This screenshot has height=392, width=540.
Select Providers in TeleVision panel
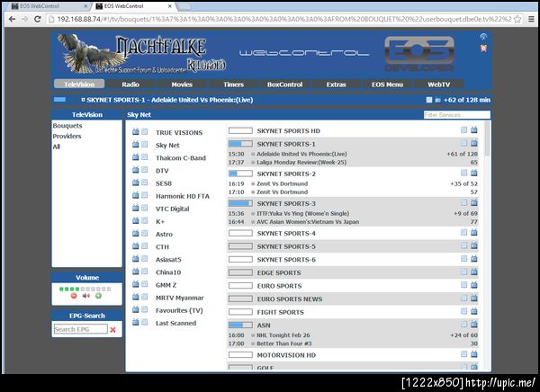pyautogui.click(x=67, y=137)
